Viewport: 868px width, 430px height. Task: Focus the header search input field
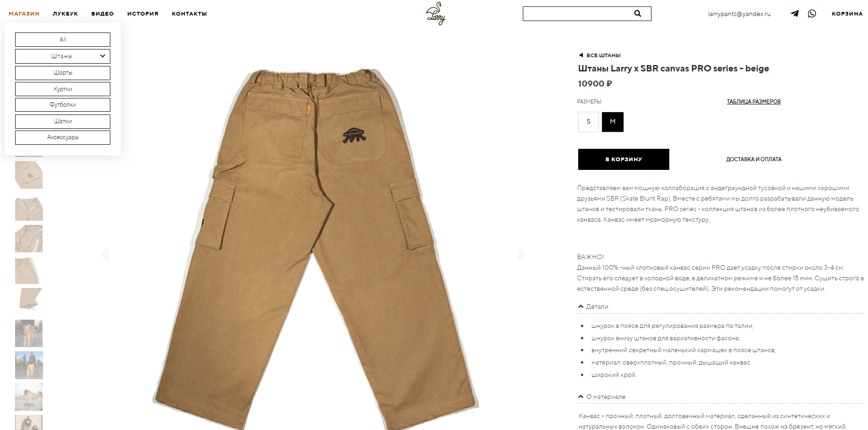click(x=578, y=14)
